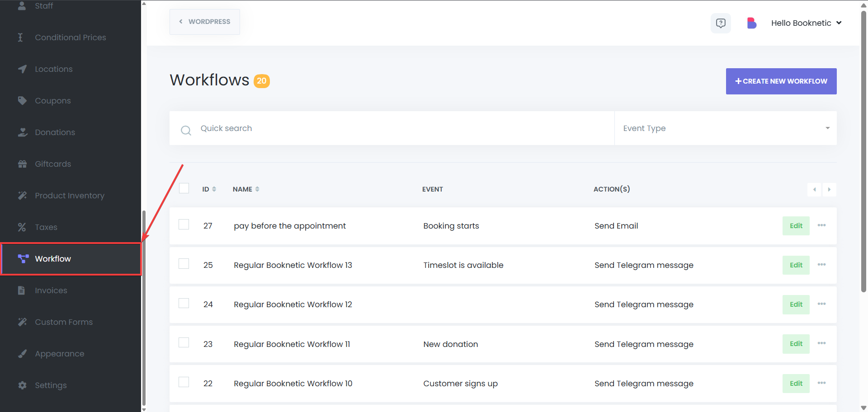Edit Regular Booknetic Workflow 12

pyautogui.click(x=796, y=304)
